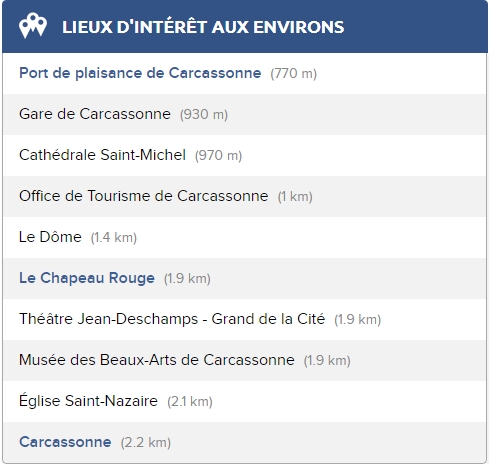The image size is (492, 464).
Task: Click the map pins icon in header
Action: [x=33, y=26]
